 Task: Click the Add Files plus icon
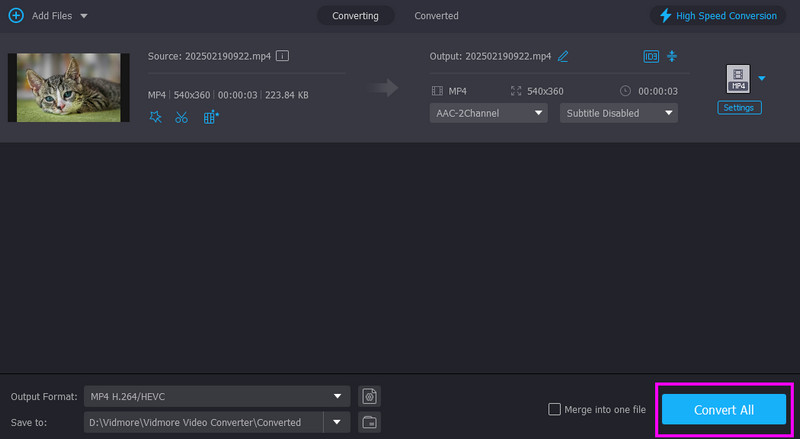click(16, 16)
